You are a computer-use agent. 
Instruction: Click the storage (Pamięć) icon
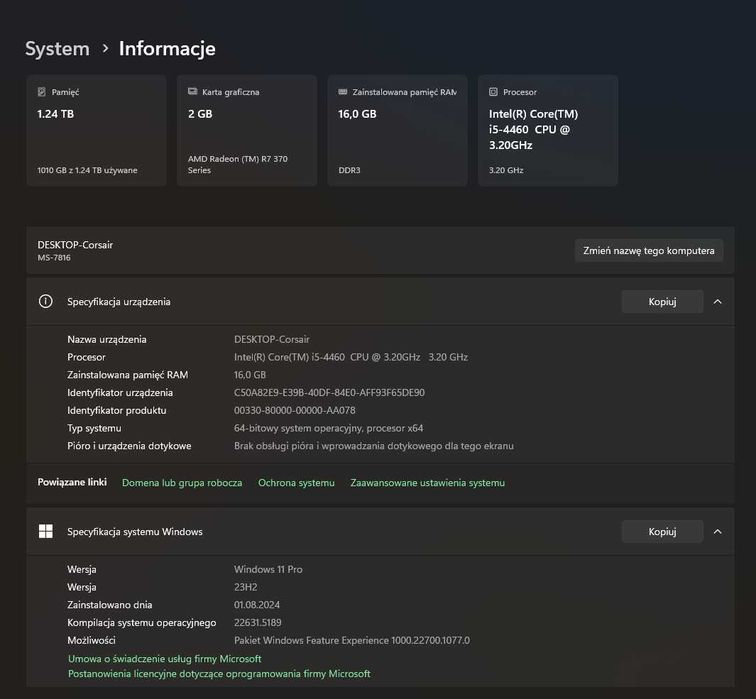41,92
